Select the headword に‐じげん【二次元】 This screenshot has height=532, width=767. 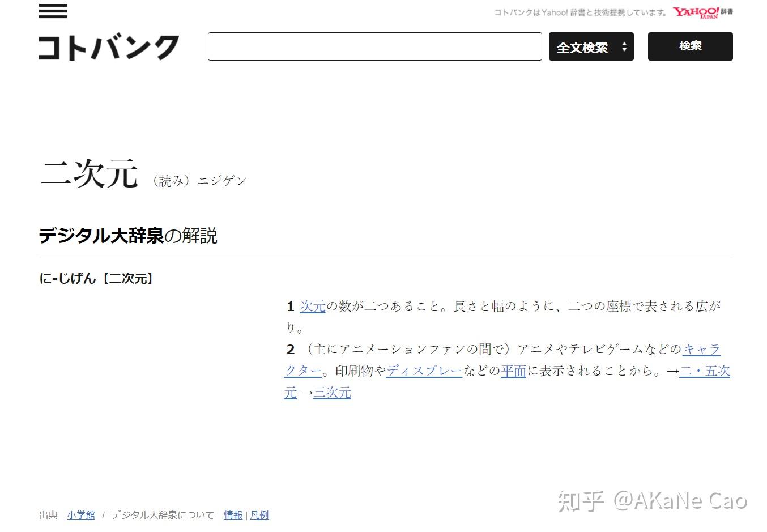pyautogui.click(x=96, y=278)
